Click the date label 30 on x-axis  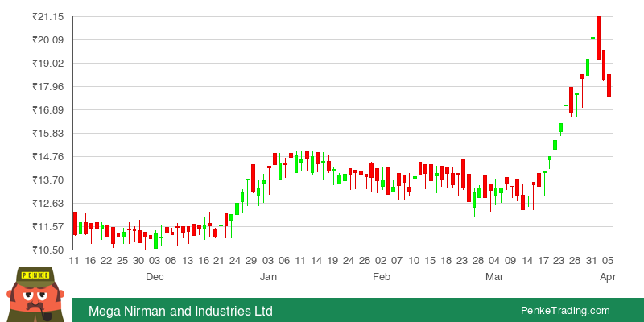point(138,260)
